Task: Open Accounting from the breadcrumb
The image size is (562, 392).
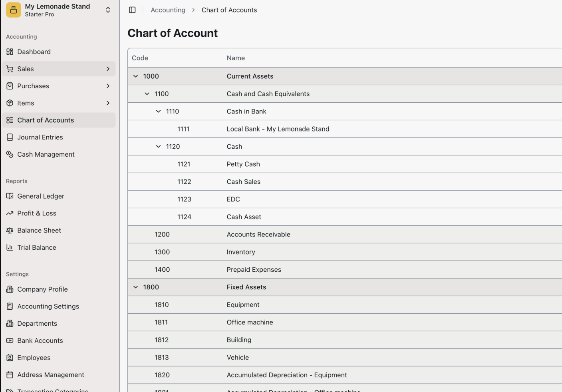Action: 168,10
